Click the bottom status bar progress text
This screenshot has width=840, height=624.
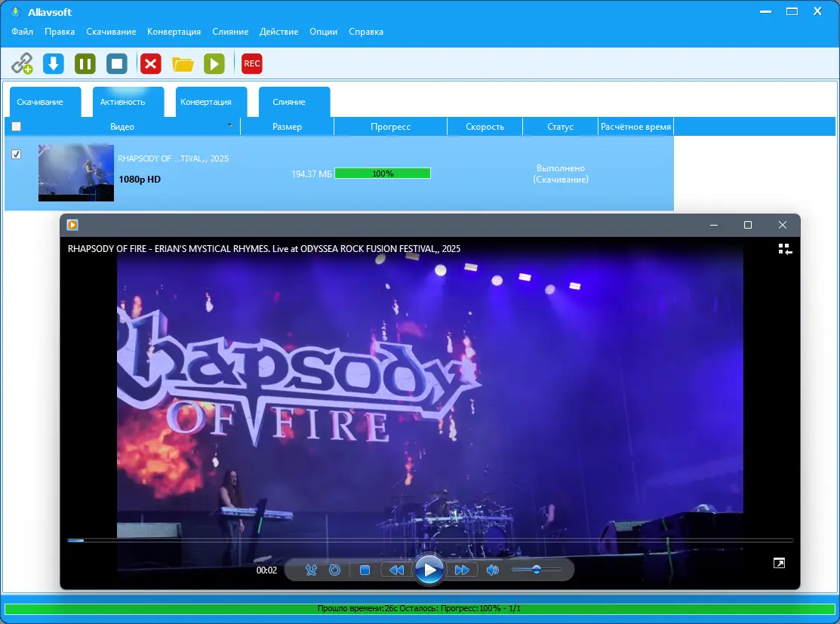[x=419, y=608]
